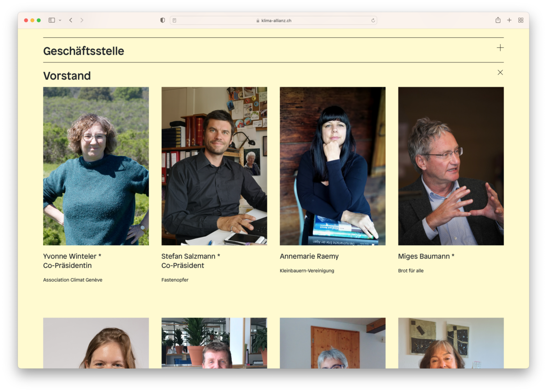Show the tab overview grid

[521, 20]
